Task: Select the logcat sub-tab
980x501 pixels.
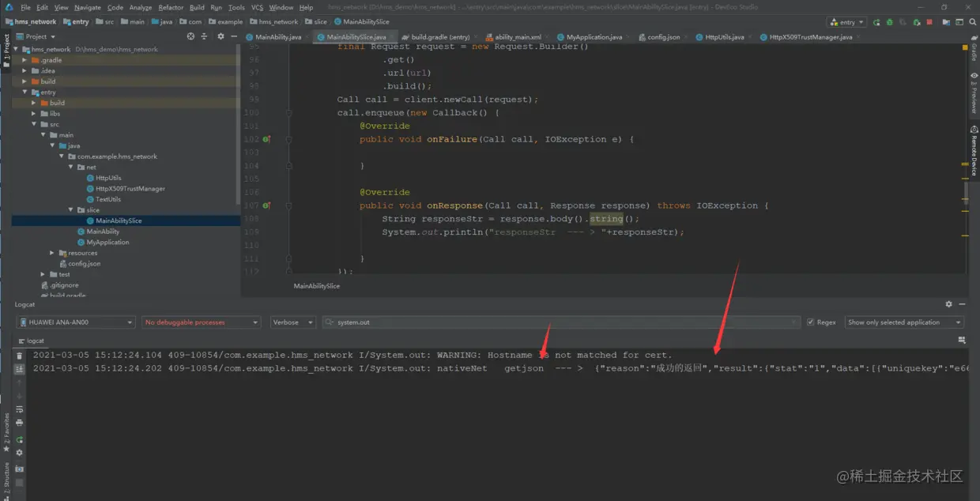Action: pyautogui.click(x=32, y=341)
